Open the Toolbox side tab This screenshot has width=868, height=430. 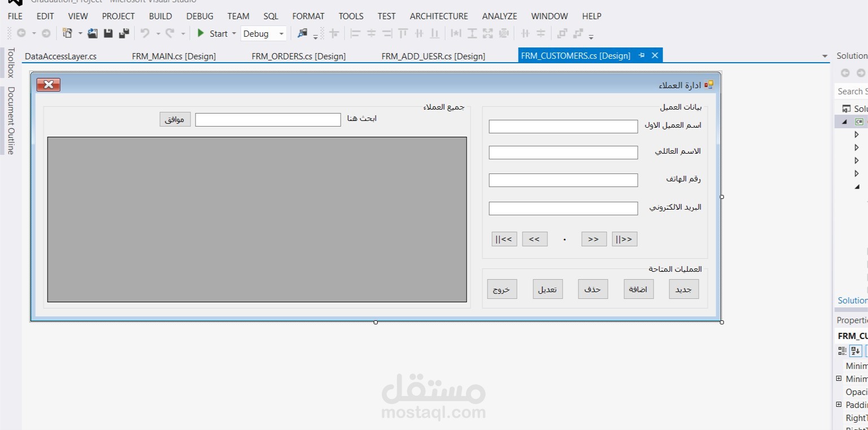coord(10,63)
